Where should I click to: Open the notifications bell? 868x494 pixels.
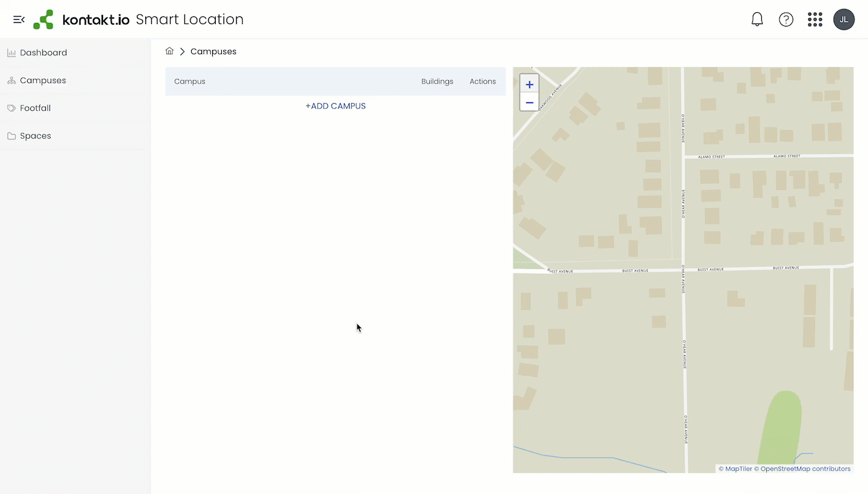pyautogui.click(x=757, y=20)
